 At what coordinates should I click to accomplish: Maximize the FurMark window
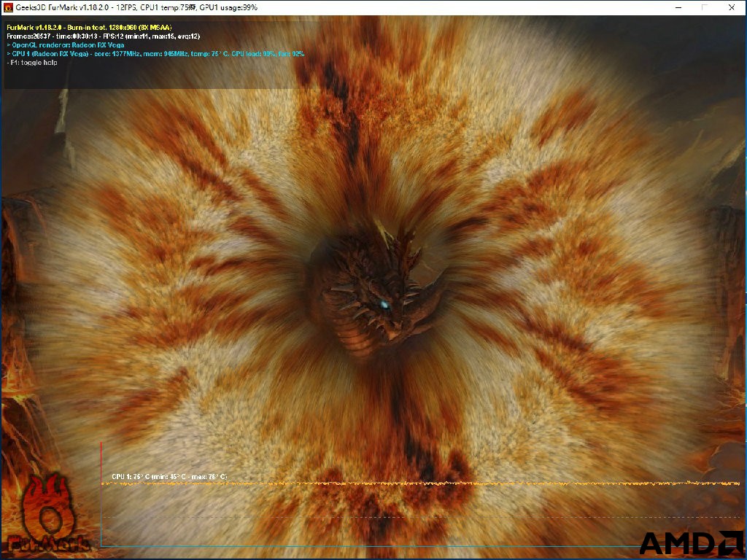point(705,7)
